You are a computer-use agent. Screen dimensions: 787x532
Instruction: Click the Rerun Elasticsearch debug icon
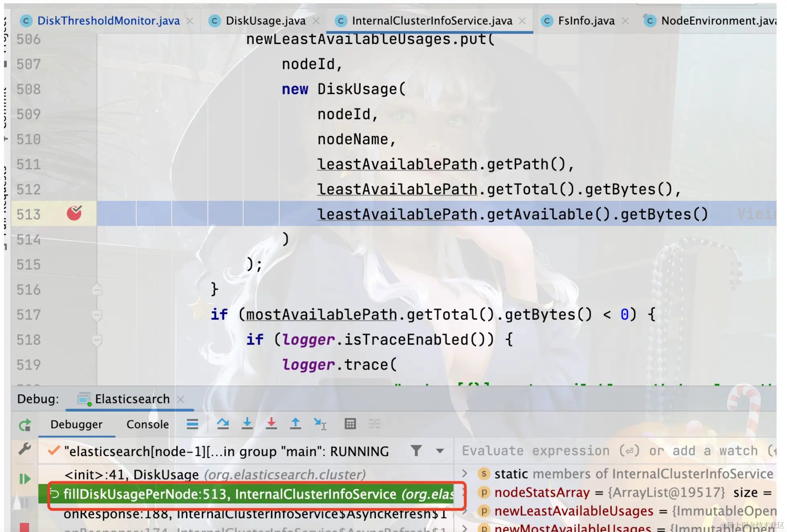(x=25, y=425)
